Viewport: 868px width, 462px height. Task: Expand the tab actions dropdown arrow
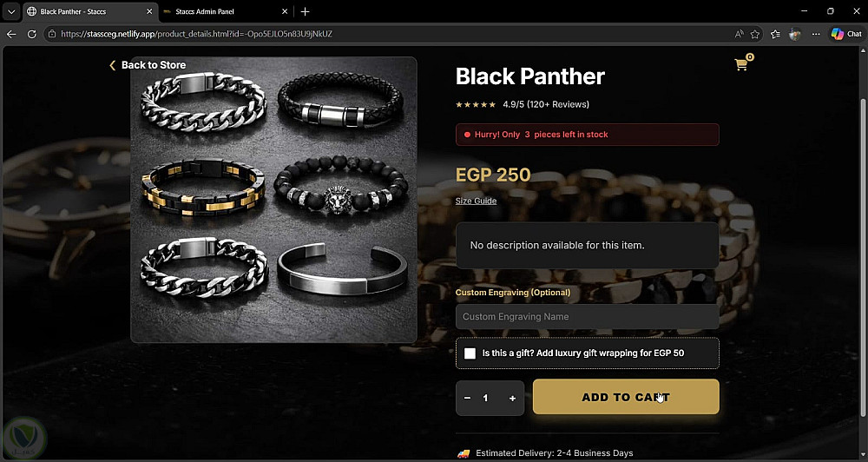11,11
